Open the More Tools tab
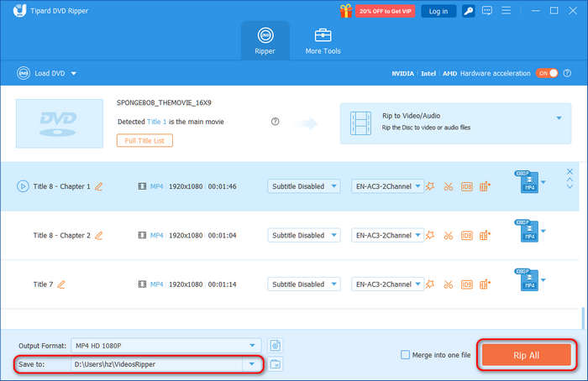The height and width of the screenshot is (381, 588). click(x=323, y=41)
